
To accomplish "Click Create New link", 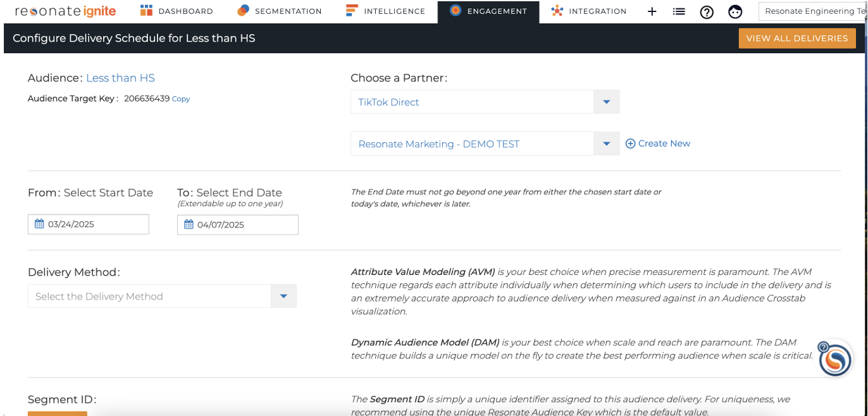I will click(x=658, y=144).
